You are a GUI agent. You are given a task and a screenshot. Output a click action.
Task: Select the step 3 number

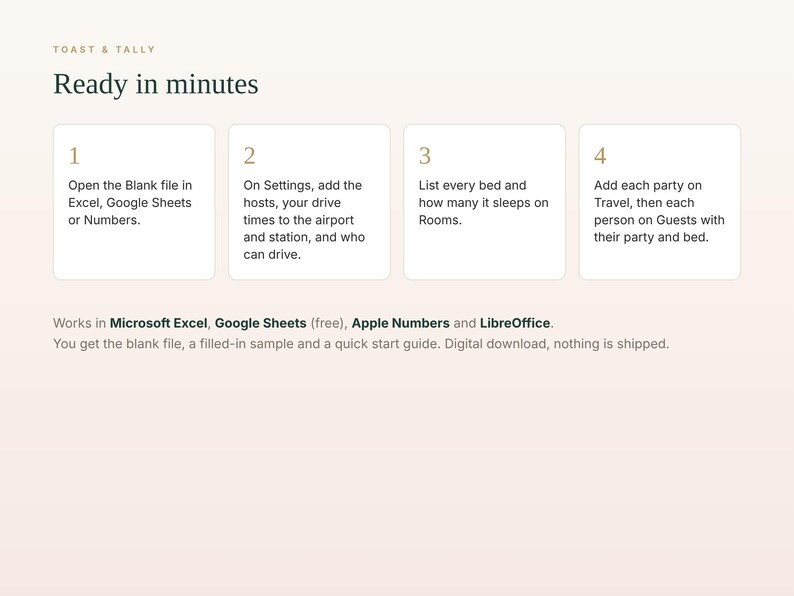click(425, 156)
